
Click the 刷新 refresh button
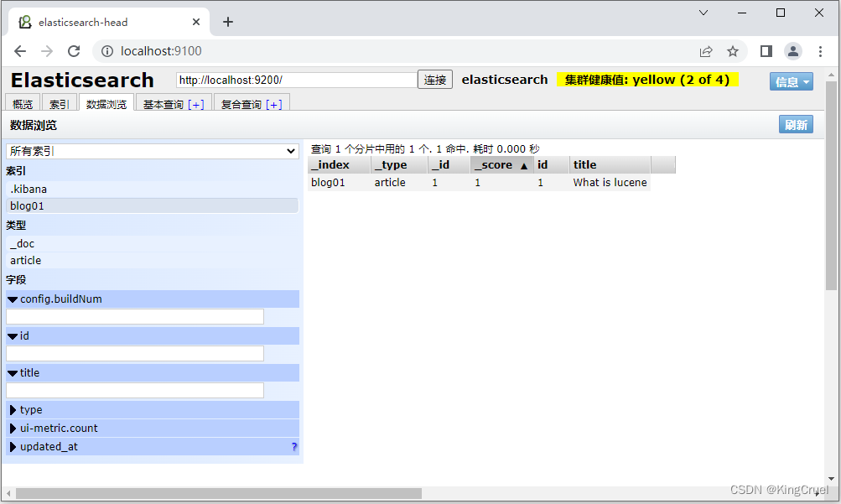(796, 124)
